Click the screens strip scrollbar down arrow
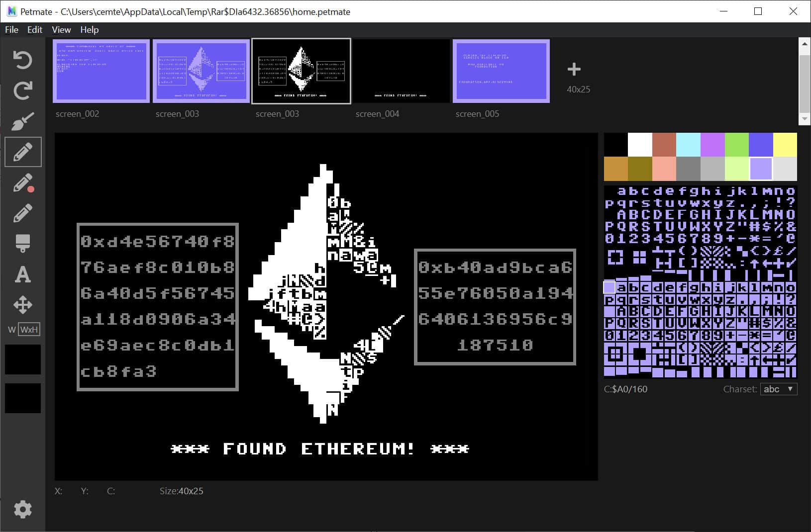Viewport: 811px width, 532px height. click(804, 118)
